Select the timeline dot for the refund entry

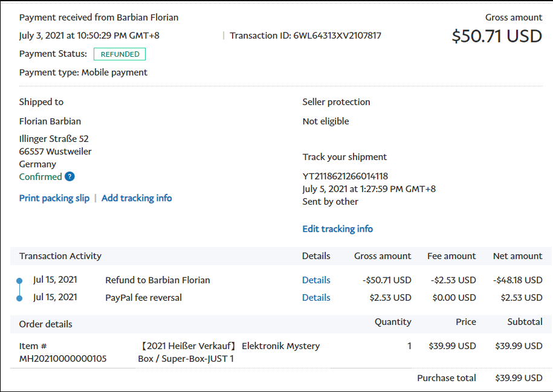pos(19,281)
